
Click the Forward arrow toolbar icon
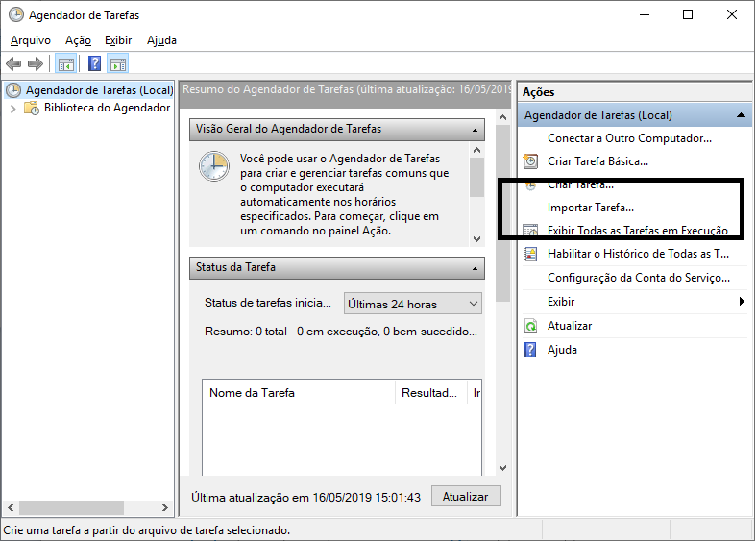(x=36, y=63)
